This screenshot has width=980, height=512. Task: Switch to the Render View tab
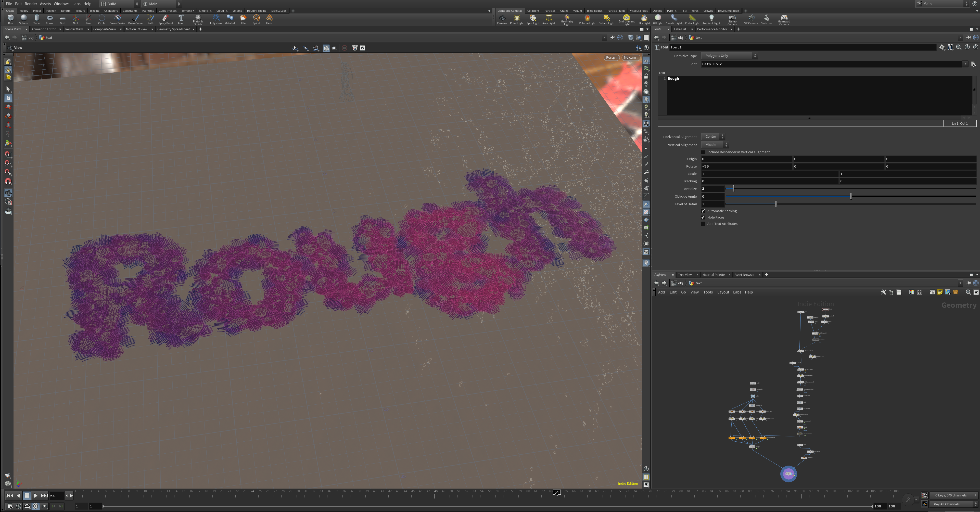(x=74, y=29)
